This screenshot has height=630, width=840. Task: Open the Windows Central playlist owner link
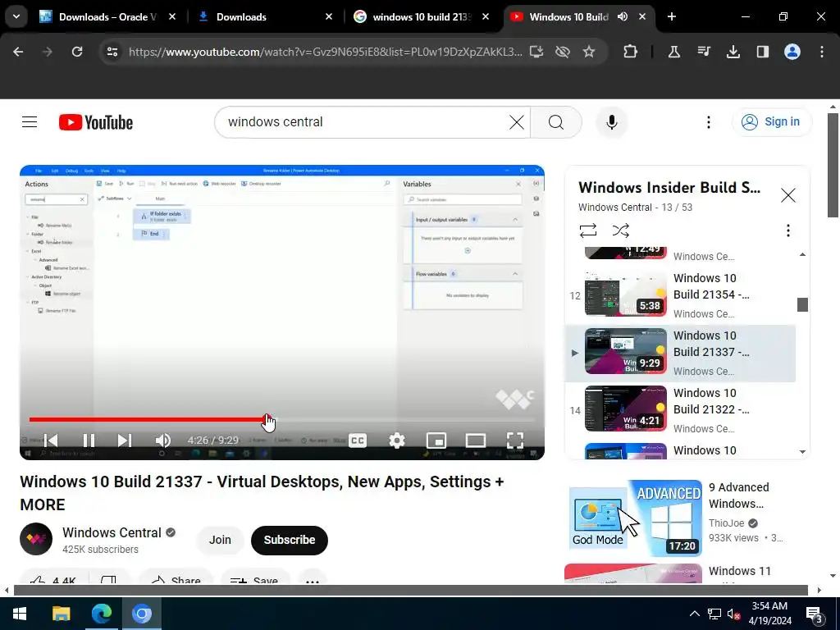coord(615,208)
